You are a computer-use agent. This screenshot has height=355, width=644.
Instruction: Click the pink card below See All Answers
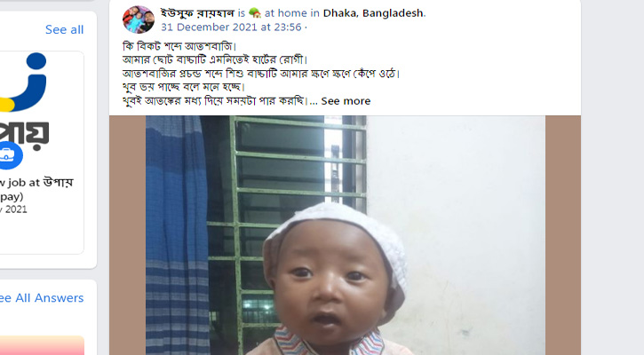pos(42,345)
